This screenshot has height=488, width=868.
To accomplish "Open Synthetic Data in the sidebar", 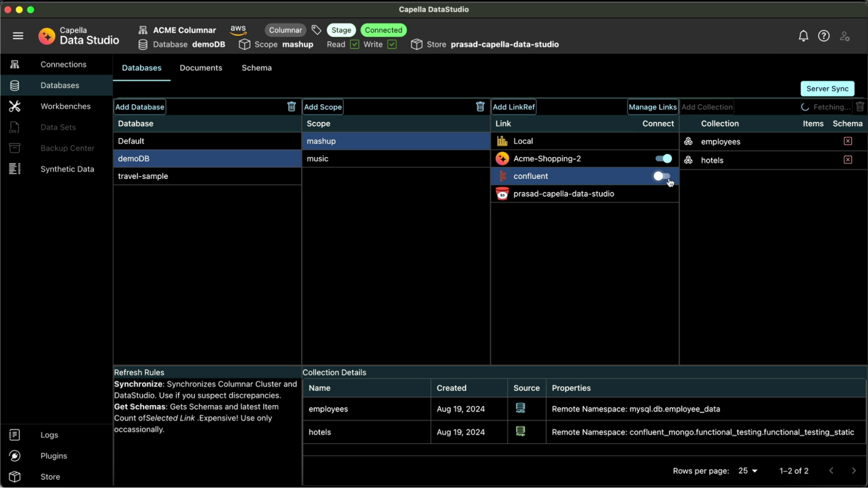I will pos(56,169).
